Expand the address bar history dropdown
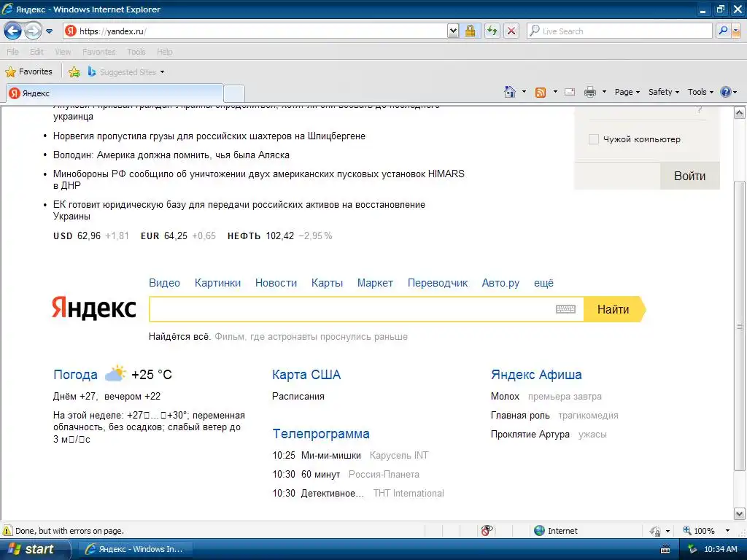The height and width of the screenshot is (560, 747). tap(453, 31)
